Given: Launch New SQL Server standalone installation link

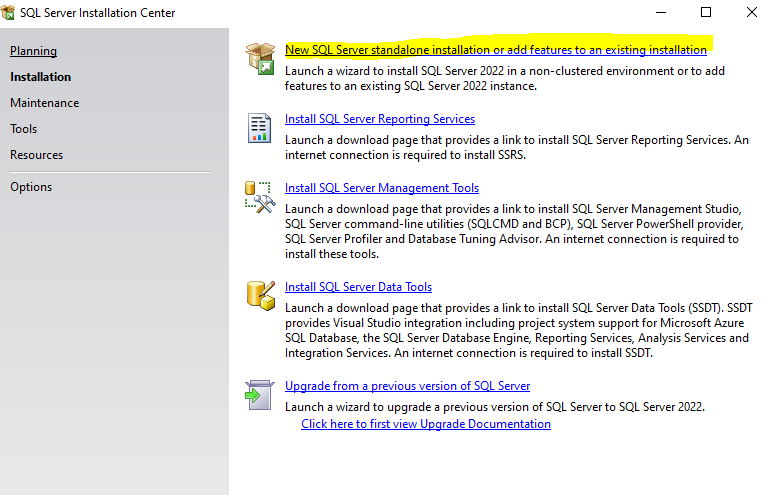Looking at the screenshot, I should click(x=496, y=50).
